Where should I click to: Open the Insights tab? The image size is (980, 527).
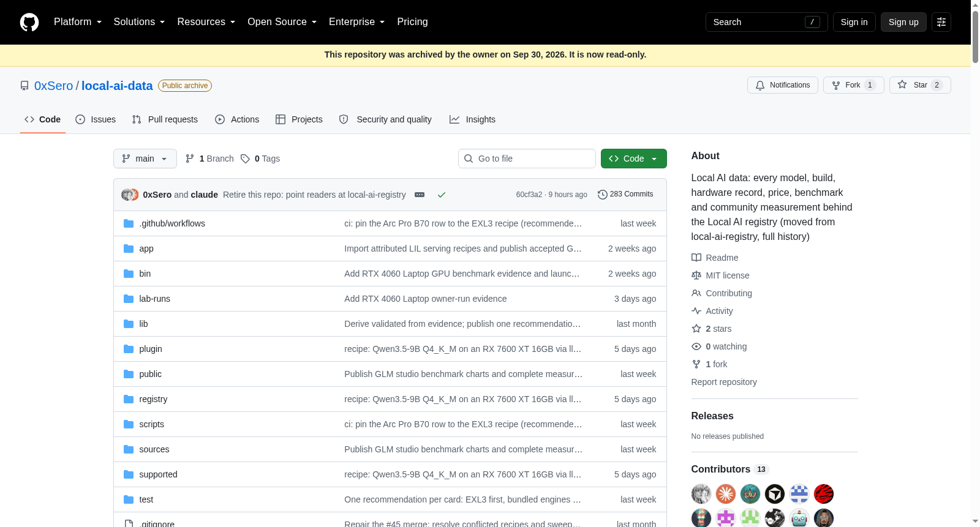472,119
